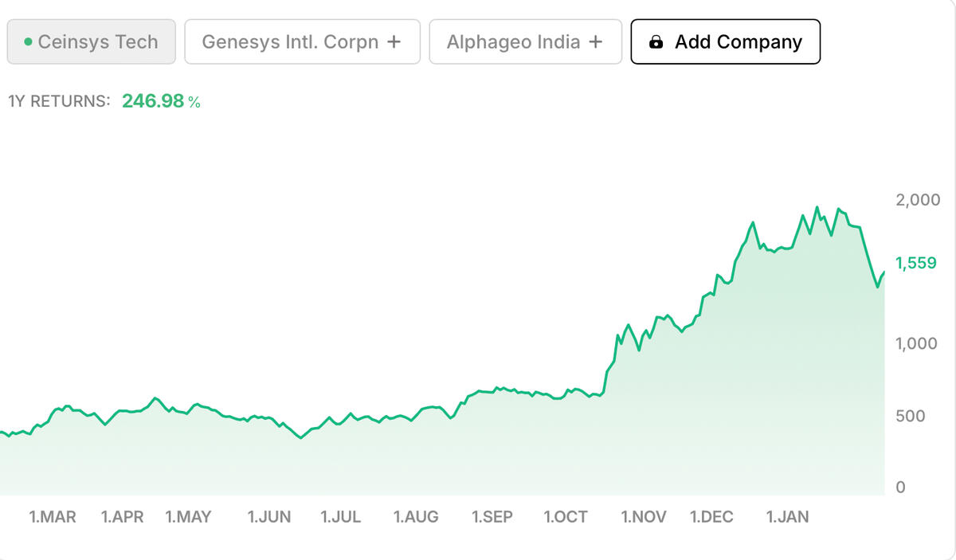Screen dimensions: 956x560
Task: Enable Alphageo India comparison
Action: (x=524, y=42)
